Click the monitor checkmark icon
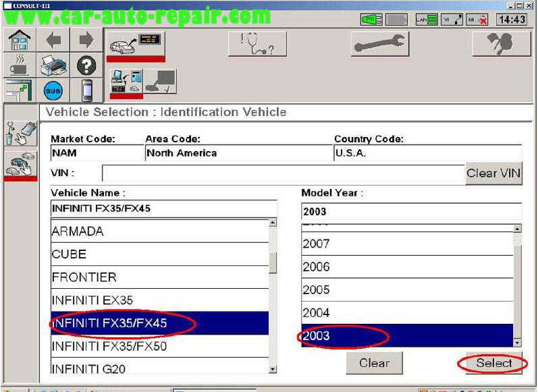 click(160, 82)
